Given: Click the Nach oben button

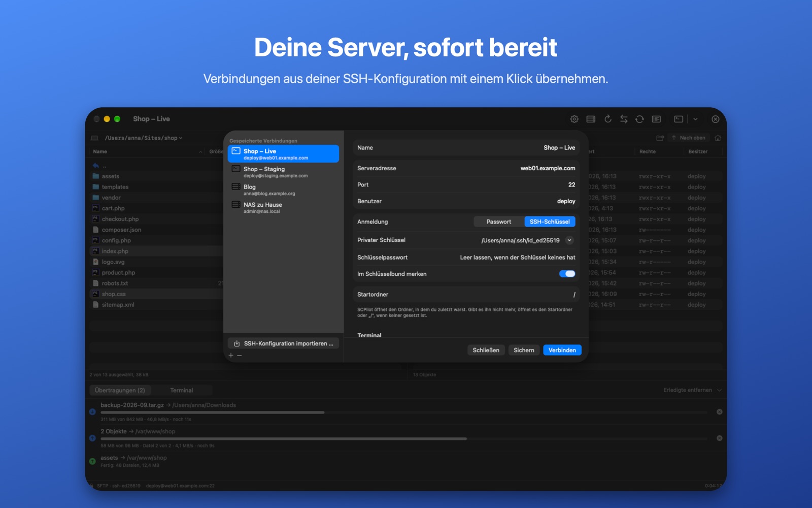Looking at the screenshot, I should (688, 138).
